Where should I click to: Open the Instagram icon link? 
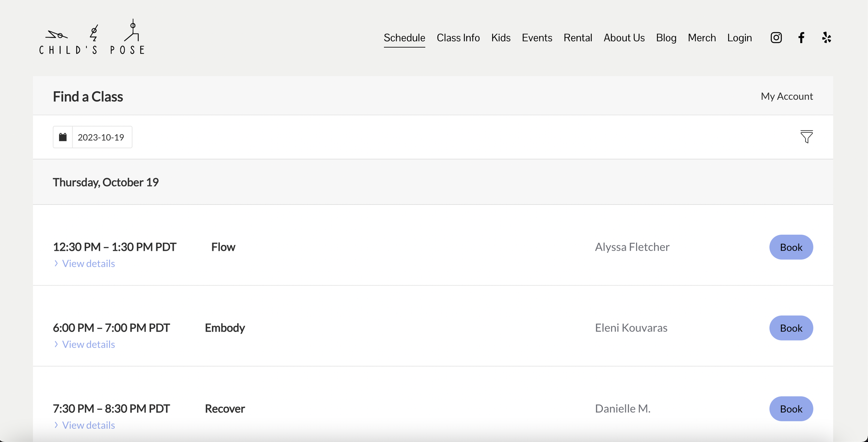[x=776, y=37]
